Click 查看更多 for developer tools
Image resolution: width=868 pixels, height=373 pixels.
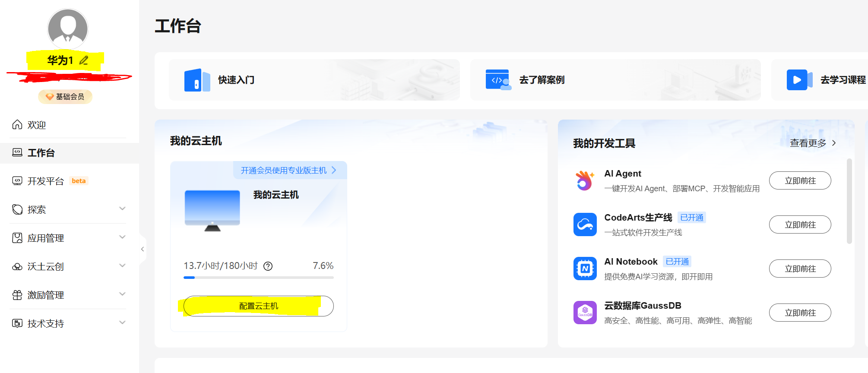[x=813, y=143]
